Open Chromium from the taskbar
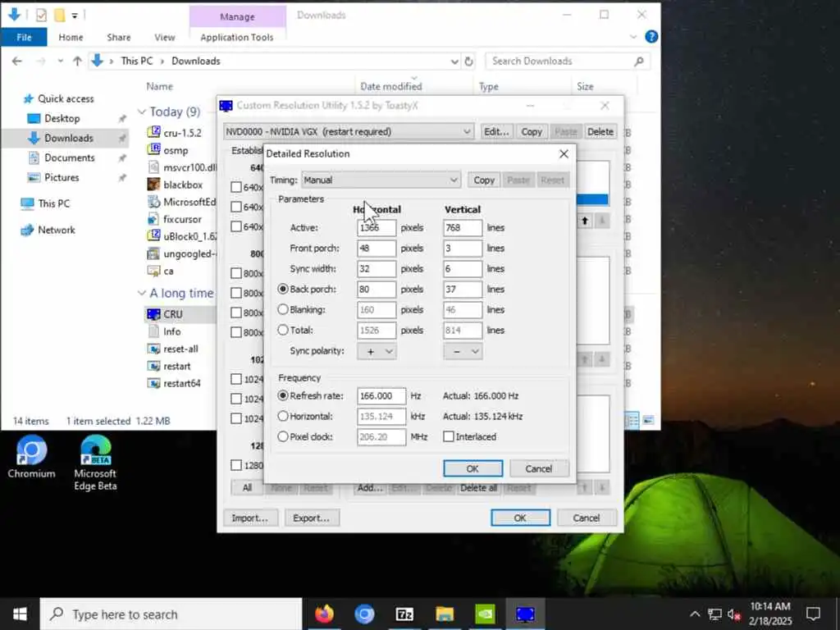This screenshot has width=840, height=630. click(x=364, y=614)
